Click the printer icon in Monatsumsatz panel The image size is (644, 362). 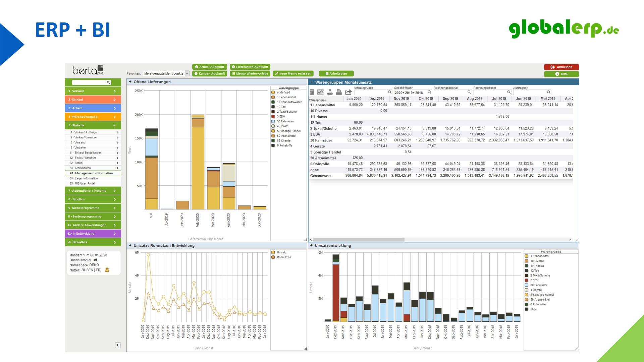339,92
